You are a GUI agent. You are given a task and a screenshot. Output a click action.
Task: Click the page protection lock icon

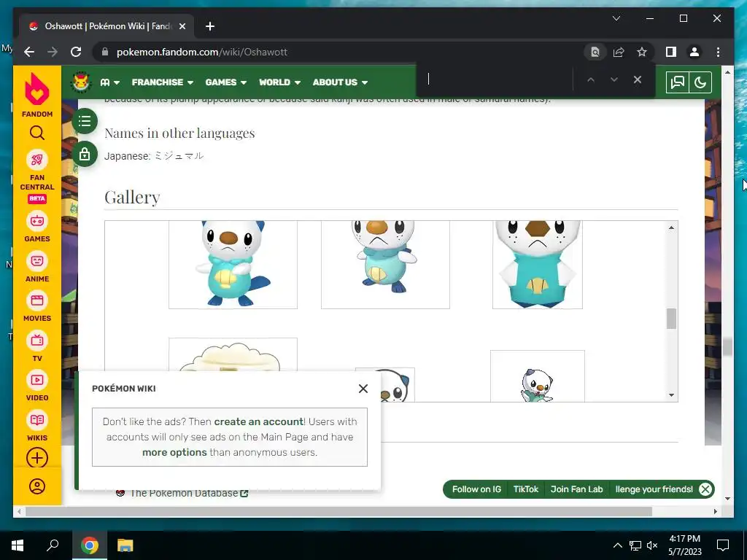click(85, 155)
